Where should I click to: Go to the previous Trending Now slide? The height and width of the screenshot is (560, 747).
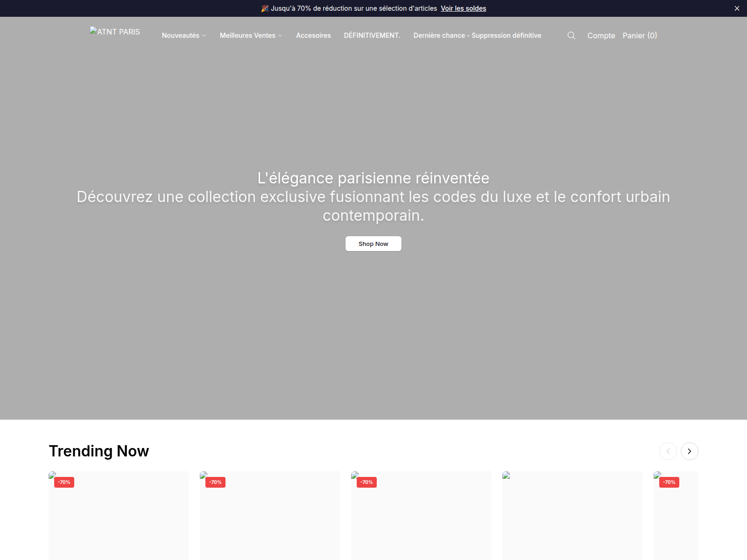point(668,451)
